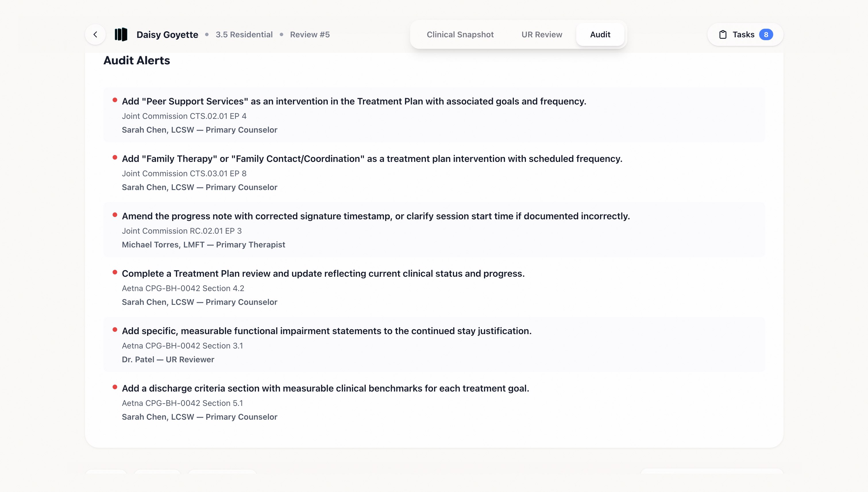This screenshot has height=492, width=868.
Task: Switch to the Clinical Snapshot tab
Action: 460,34
